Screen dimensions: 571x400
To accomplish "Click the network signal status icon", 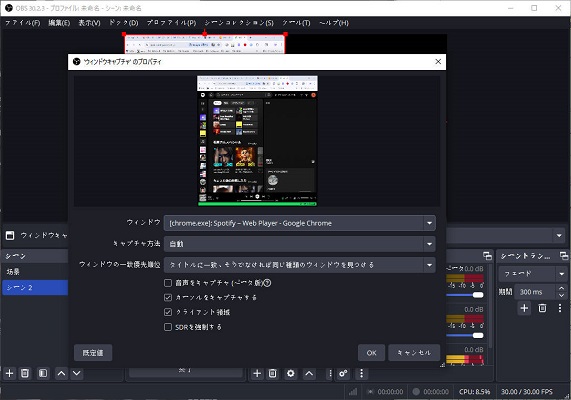I will [x=353, y=392].
